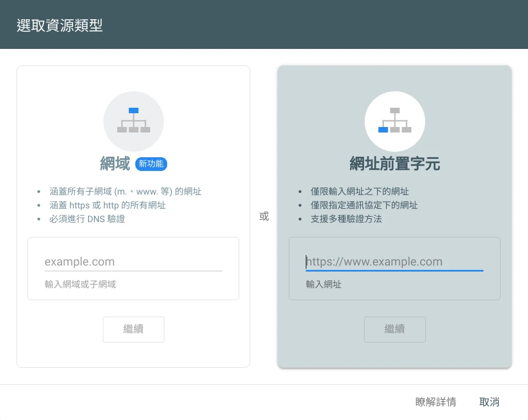Select the 網域 heading text
528x420 pixels.
tap(115, 164)
